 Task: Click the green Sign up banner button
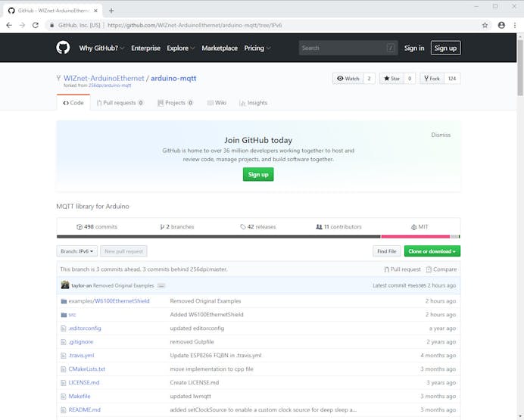pyautogui.click(x=258, y=174)
